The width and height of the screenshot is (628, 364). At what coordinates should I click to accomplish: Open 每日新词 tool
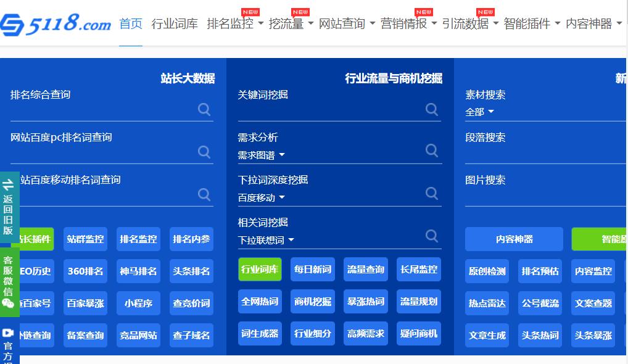click(x=313, y=269)
